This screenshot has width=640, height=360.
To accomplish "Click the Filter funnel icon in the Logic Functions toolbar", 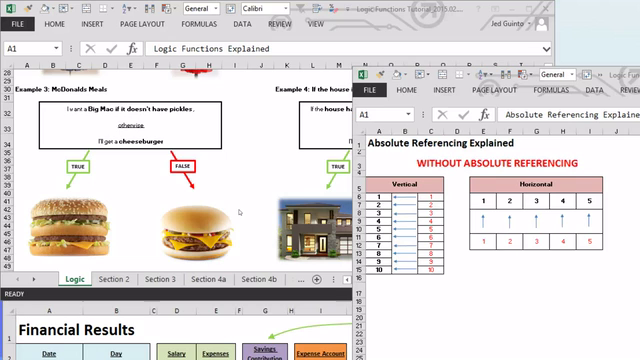I will [300, 8].
